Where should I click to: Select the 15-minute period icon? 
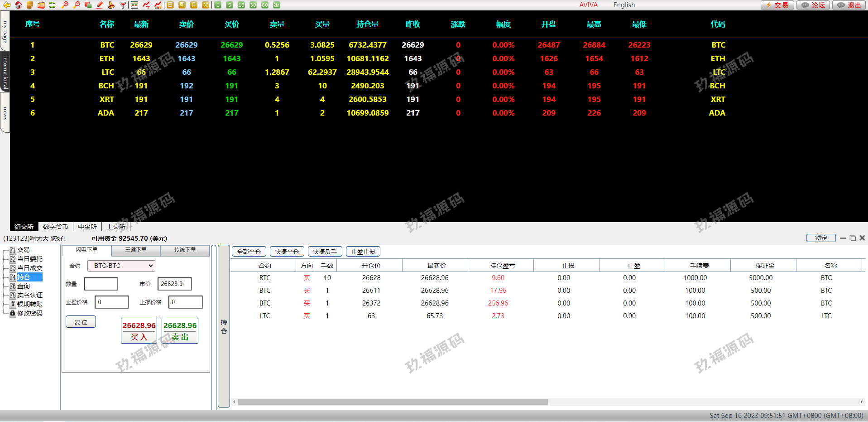pyautogui.click(x=241, y=5)
